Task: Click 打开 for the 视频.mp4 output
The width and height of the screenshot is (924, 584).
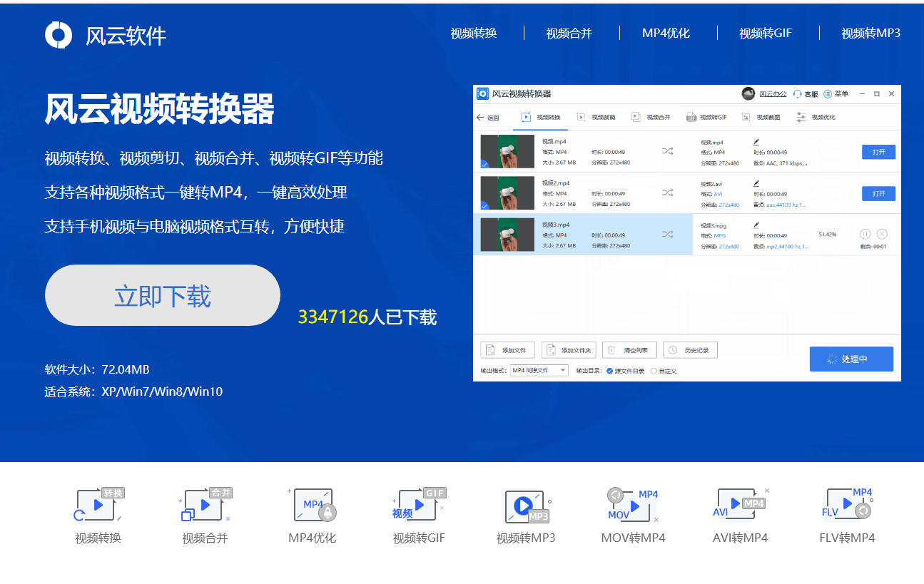Action: pyautogui.click(x=878, y=152)
